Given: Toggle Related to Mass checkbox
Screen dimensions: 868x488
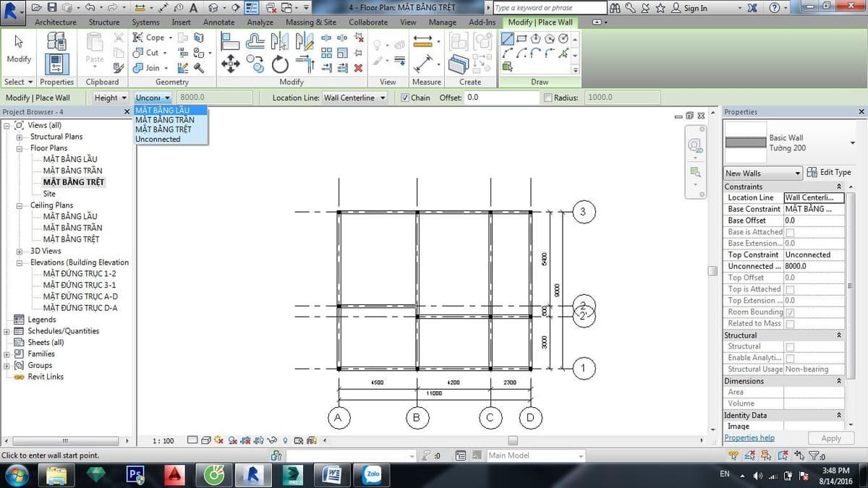Looking at the screenshot, I should 790,324.
